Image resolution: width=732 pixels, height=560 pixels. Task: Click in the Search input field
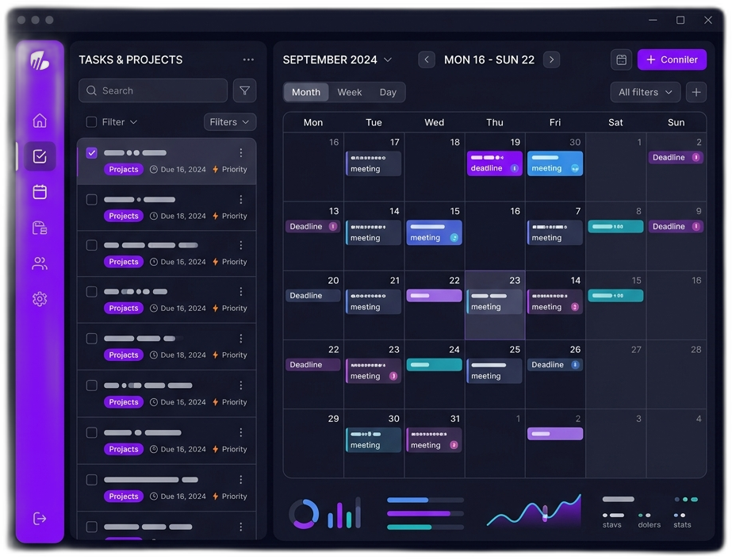(153, 90)
